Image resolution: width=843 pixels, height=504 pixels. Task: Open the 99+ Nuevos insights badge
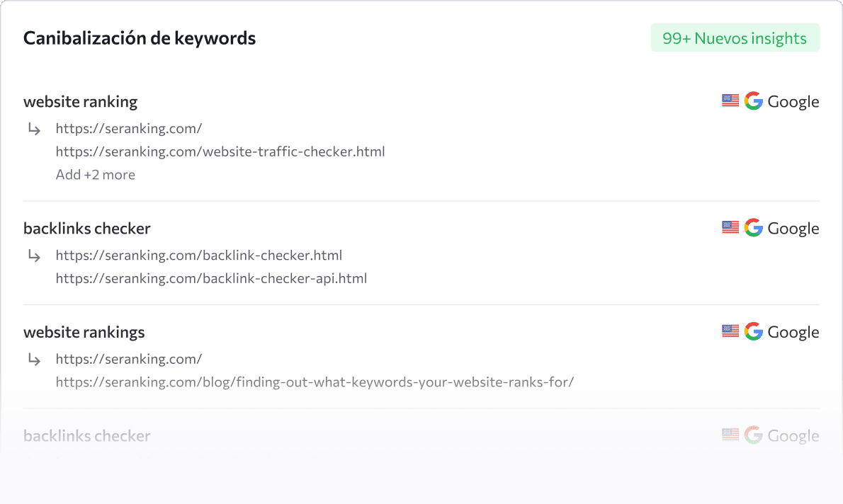[x=735, y=38]
